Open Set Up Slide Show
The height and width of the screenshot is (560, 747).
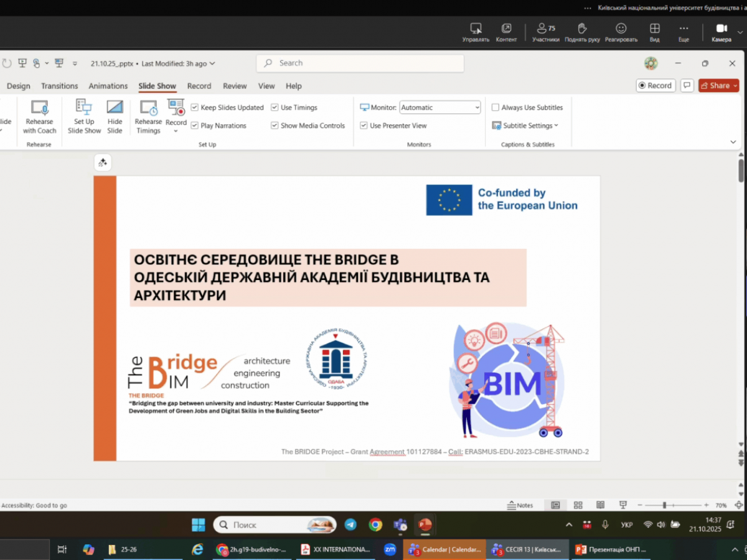tap(83, 117)
